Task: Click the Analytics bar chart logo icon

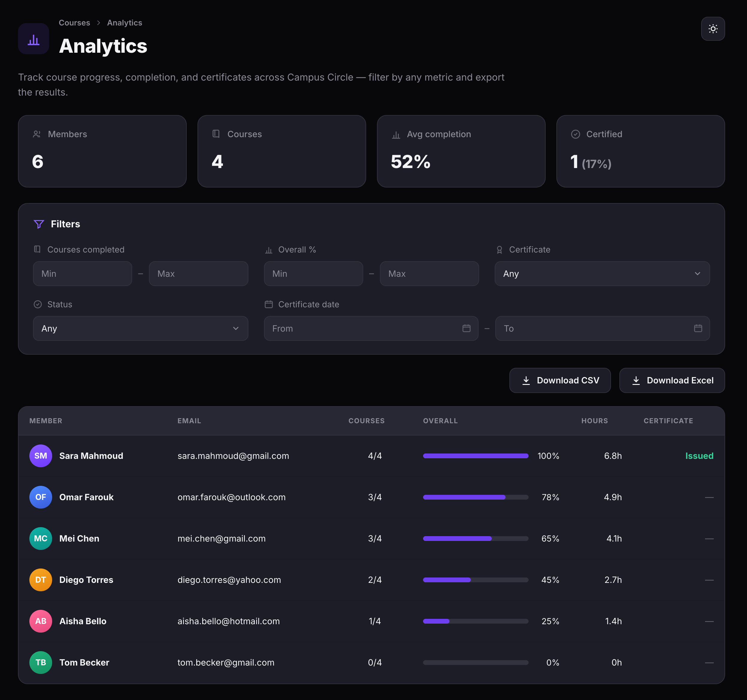Action: tap(34, 39)
